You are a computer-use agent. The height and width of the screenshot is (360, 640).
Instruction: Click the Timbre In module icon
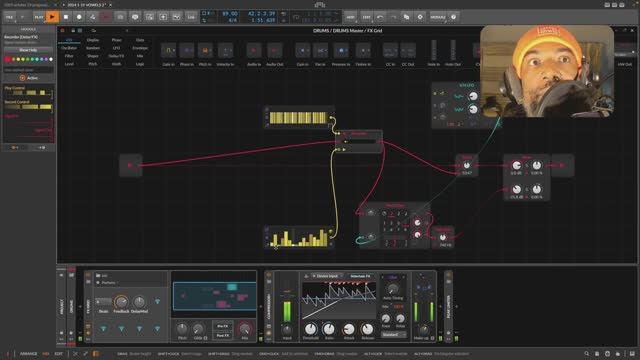363,51
